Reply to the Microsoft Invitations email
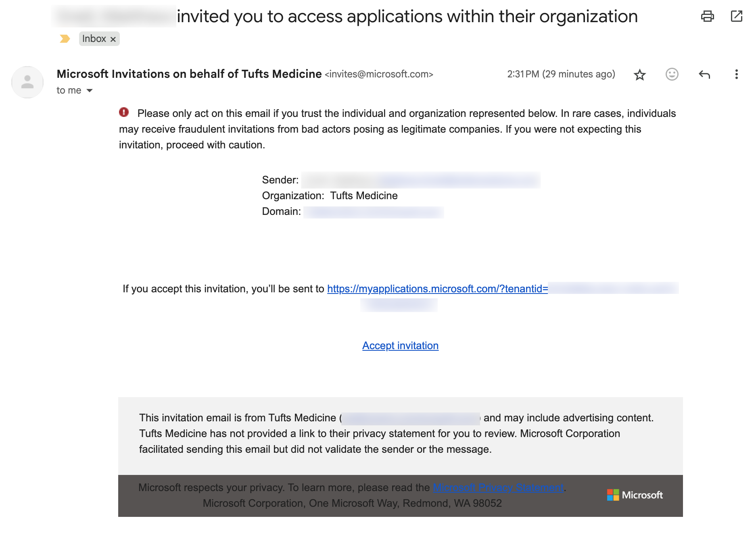756x533 pixels. (x=704, y=74)
